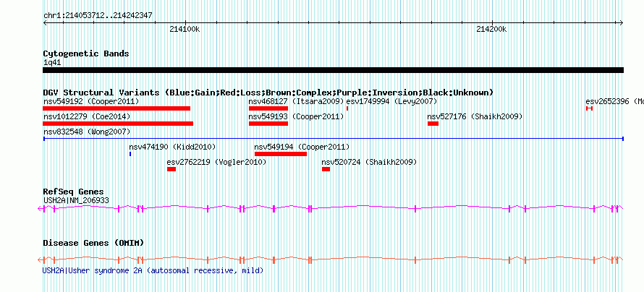Click the esv2652396 variant label
Viewport: 644px width, 292px height.
tap(615, 101)
